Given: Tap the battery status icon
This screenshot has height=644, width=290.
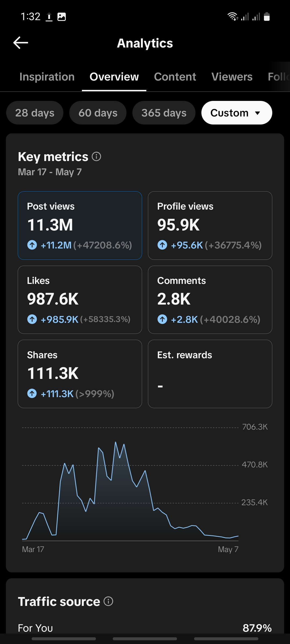Looking at the screenshot, I should (267, 17).
